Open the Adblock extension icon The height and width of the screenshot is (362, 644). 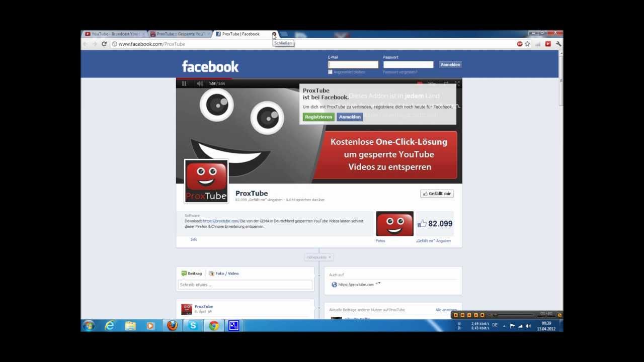tap(520, 44)
